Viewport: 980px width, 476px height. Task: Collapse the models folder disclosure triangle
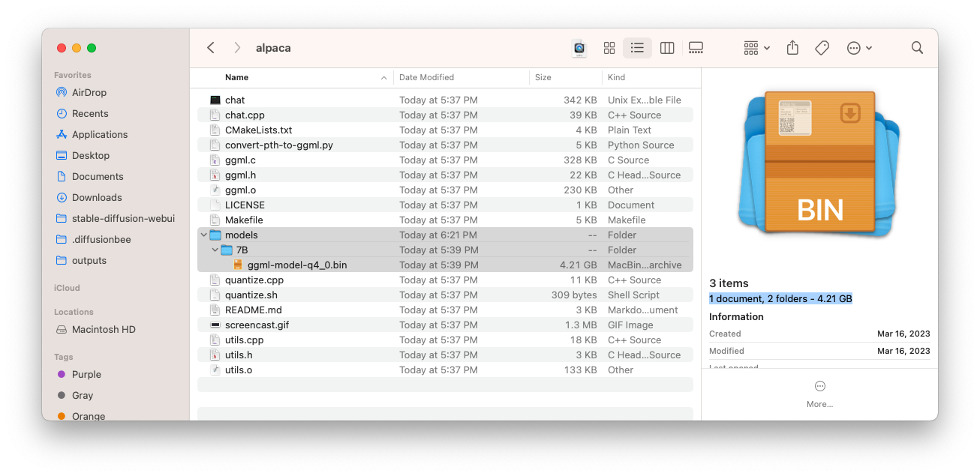click(204, 235)
